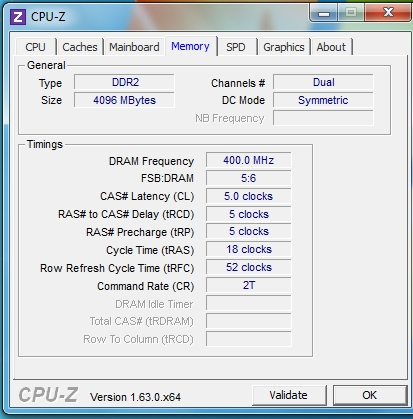Viewport: 413px width, 419px height.
Task: Select the 4096 MBytes size field
Action: pos(124,100)
